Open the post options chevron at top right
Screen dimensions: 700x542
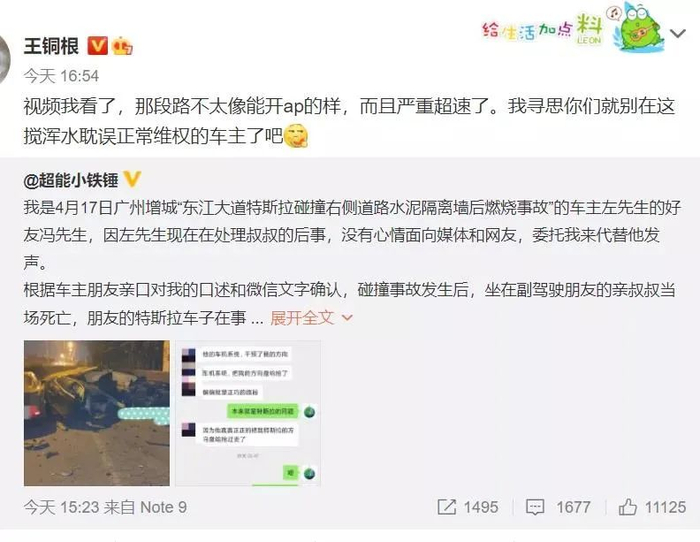point(678,33)
